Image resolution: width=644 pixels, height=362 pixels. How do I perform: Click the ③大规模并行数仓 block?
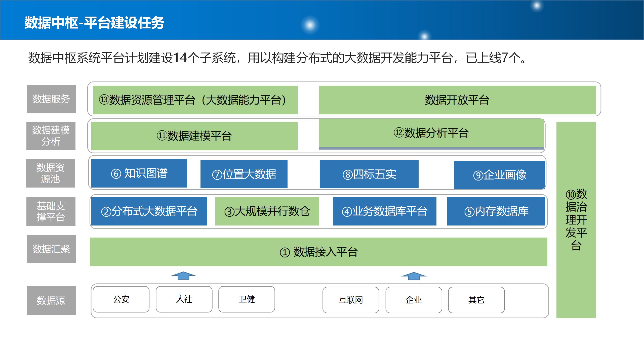[267, 211]
